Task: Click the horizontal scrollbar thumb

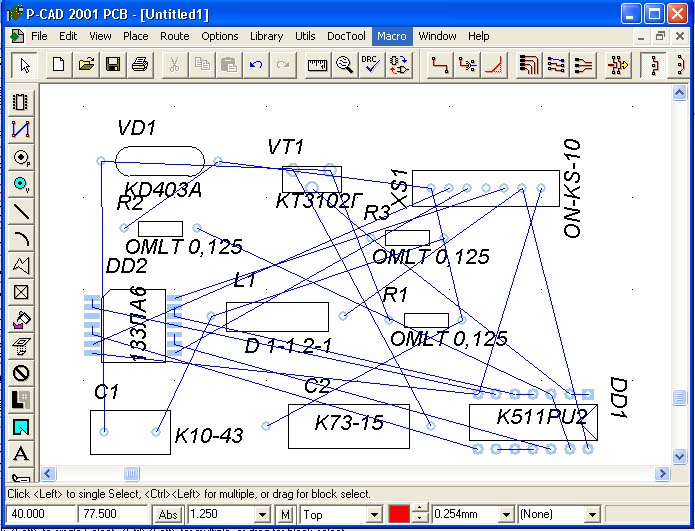Action: pyautogui.click(x=131, y=474)
